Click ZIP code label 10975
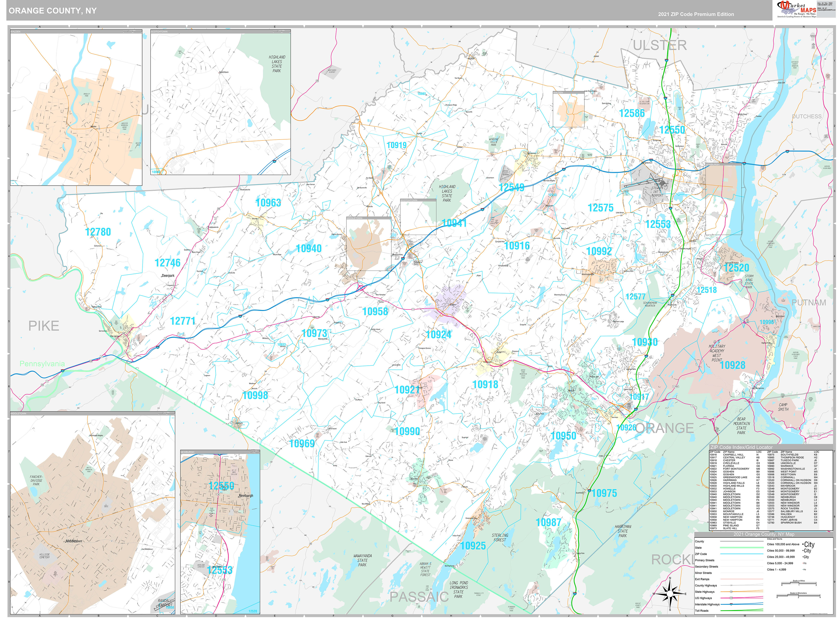Screen dimensions: 840x618 pyautogui.click(x=604, y=493)
